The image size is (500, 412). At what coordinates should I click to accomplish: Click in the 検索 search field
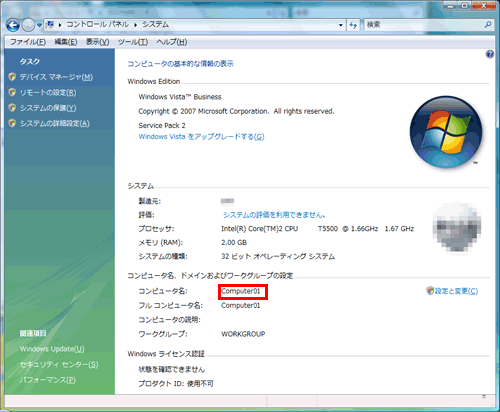coord(423,25)
